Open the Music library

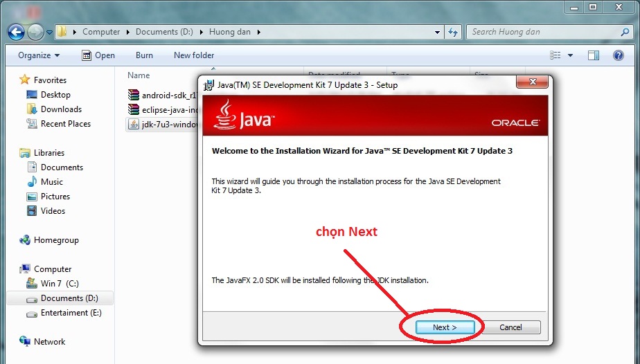[x=45, y=182]
